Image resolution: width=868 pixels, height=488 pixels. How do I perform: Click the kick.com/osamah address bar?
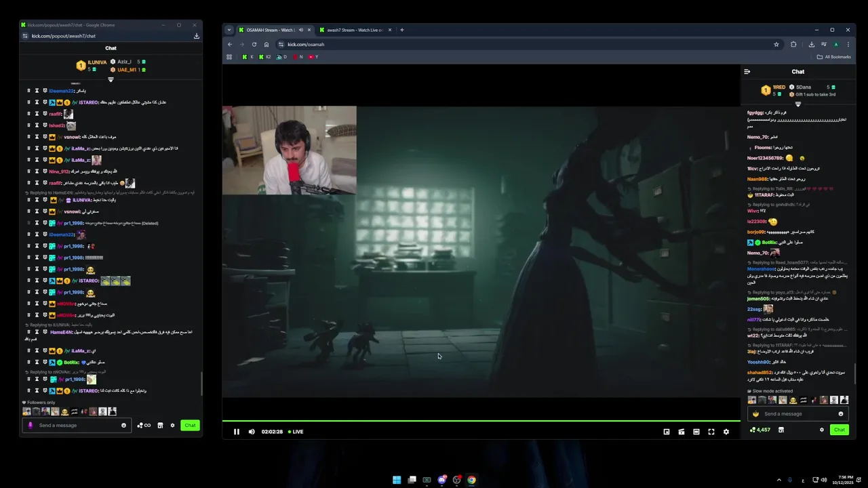[x=529, y=45]
